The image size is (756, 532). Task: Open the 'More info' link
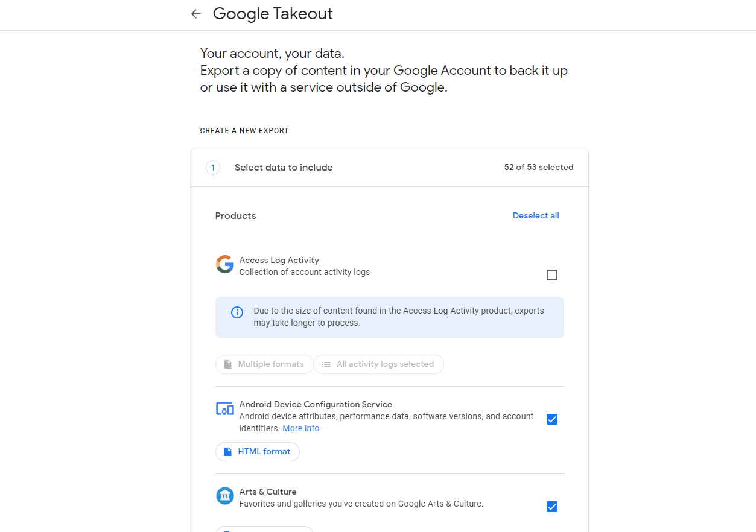300,428
